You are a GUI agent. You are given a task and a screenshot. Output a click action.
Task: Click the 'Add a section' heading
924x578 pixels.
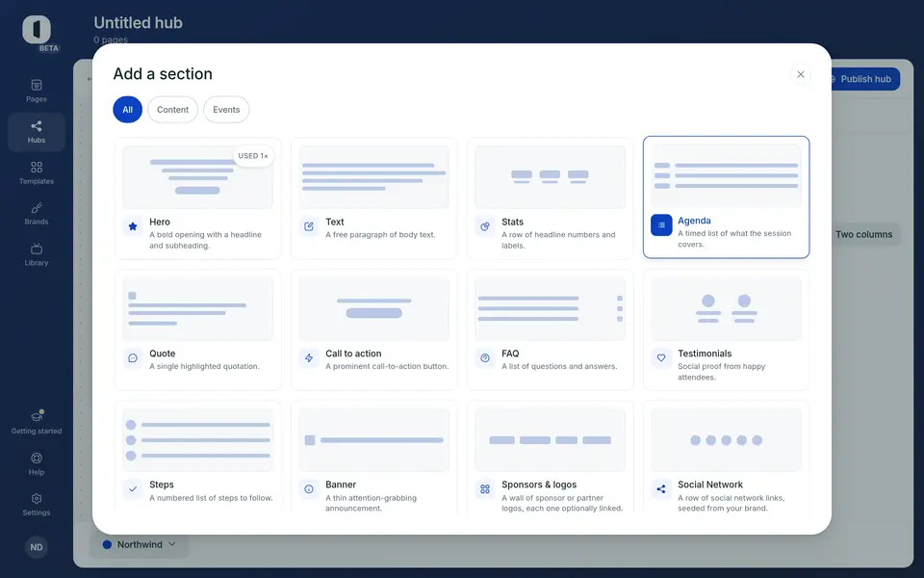tap(163, 74)
